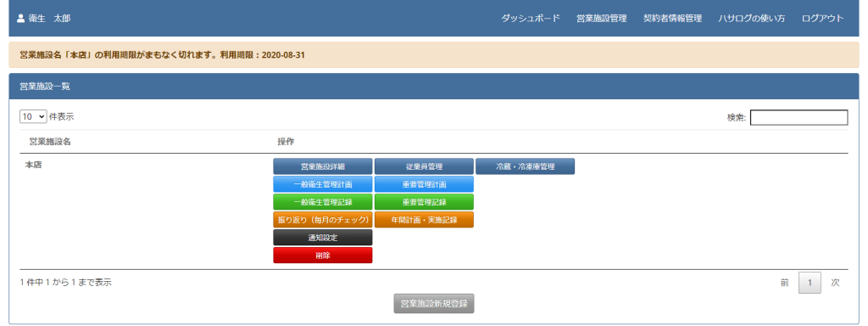Click the gray 営業施設新規登録 button
Image resolution: width=868 pixels, height=326 pixels.
coord(434,304)
